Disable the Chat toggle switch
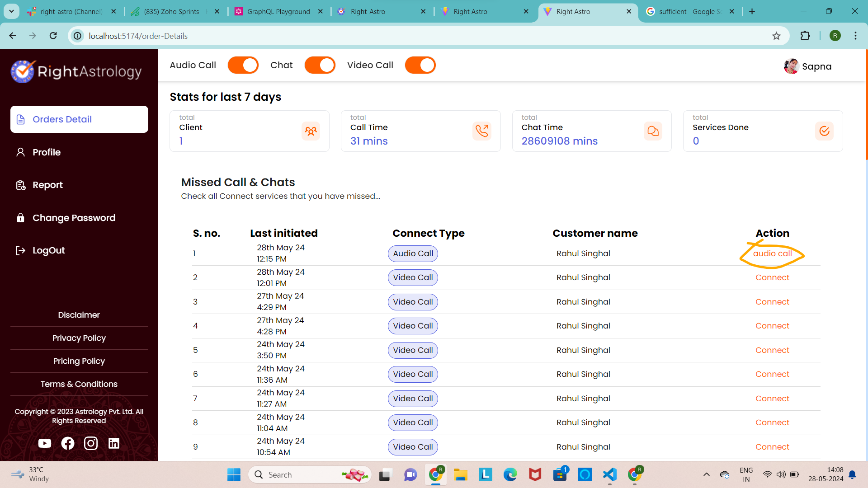This screenshot has width=868, height=488. (x=320, y=65)
